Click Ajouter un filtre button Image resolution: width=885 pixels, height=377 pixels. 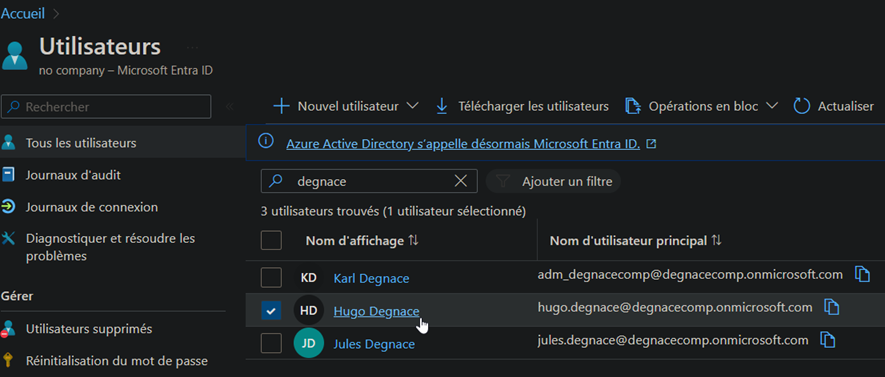click(x=553, y=181)
